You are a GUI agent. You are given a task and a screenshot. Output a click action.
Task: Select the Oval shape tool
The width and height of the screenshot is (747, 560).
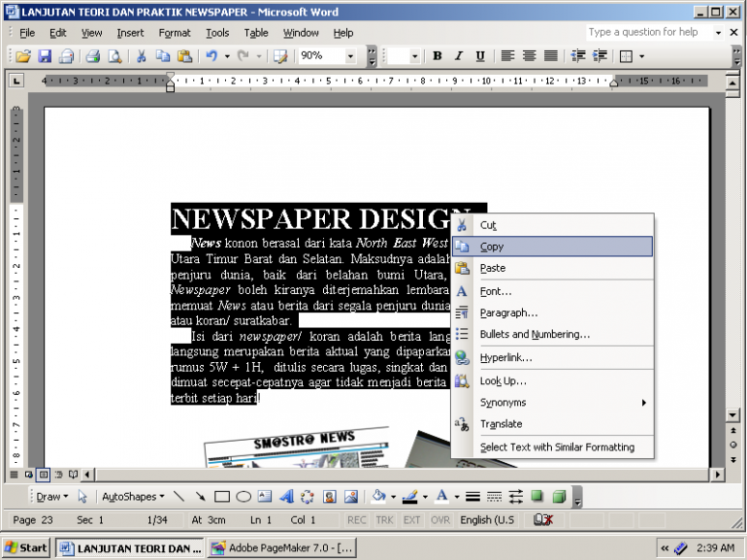pyautogui.click(x=243, y=497)
